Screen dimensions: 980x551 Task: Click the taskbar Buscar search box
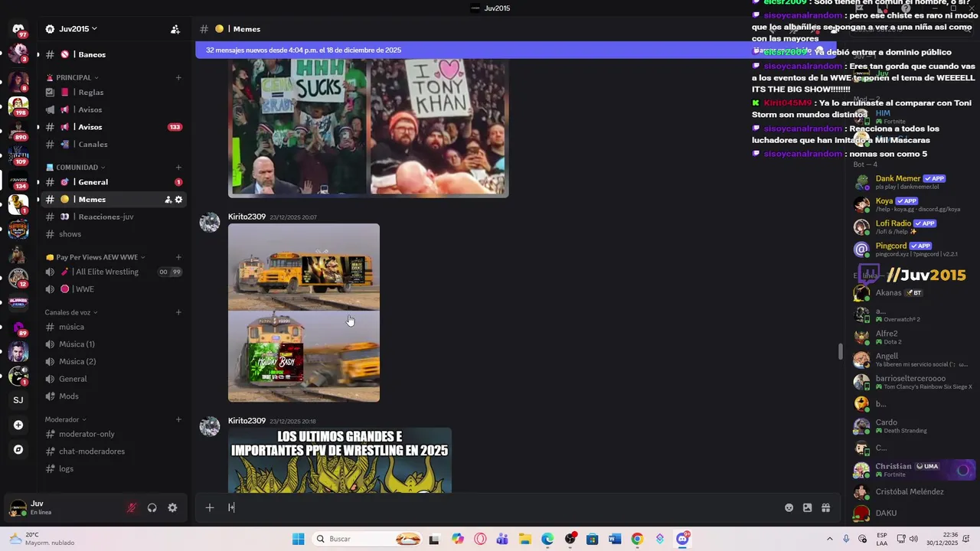(367, 539)
